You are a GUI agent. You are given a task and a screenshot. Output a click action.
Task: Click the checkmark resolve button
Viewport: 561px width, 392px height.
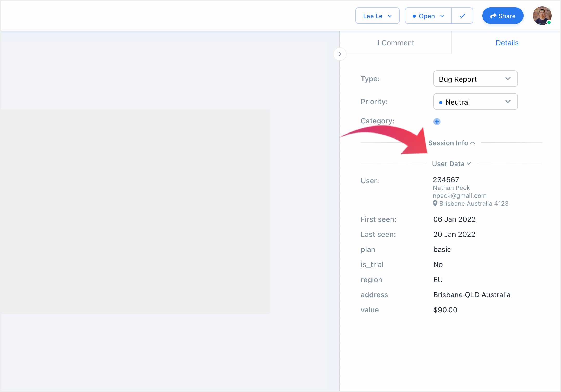(462, 16)
